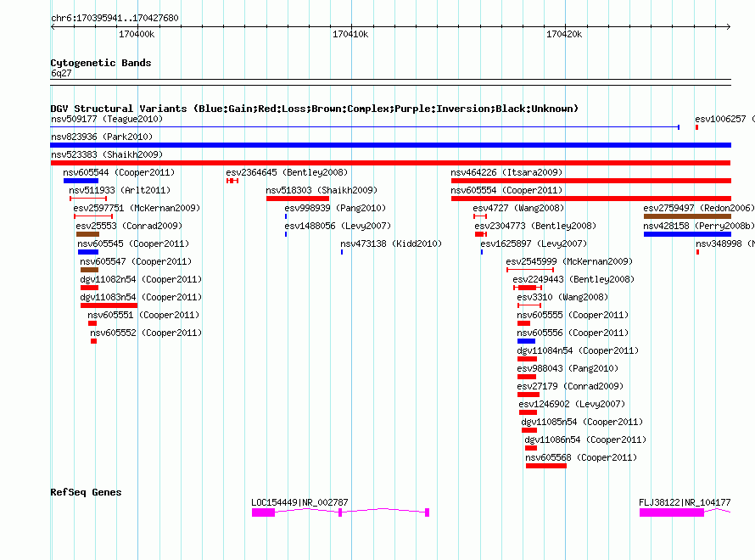
Task: Open variant nsv605544 (Cooper2011)
Action: tap(119, 172)
